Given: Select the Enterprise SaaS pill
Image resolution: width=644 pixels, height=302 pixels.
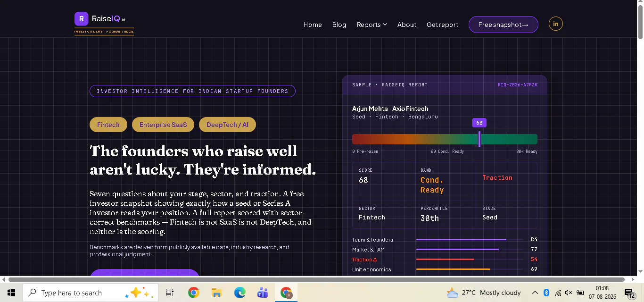Looking at the screenshot, I should (x=163, y=125).
